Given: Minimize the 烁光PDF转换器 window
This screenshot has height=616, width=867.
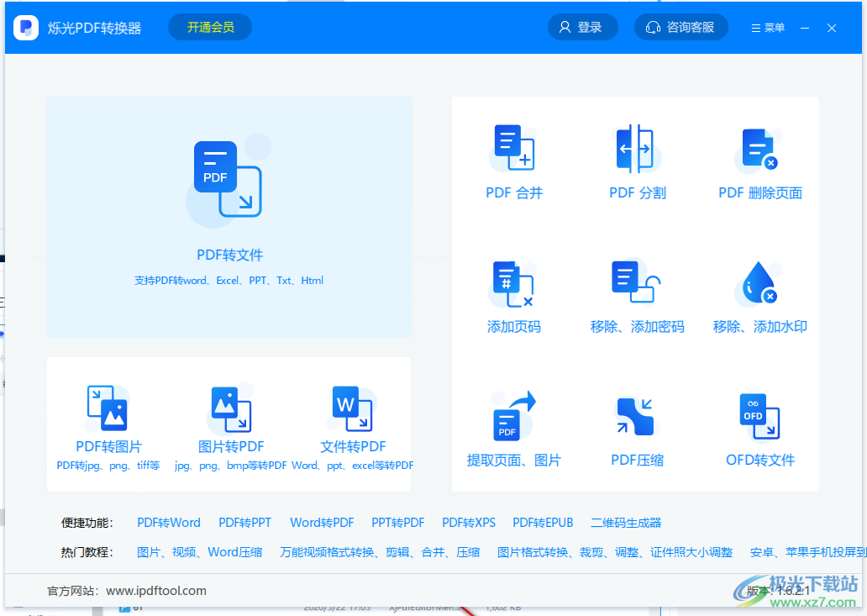Looking at the screenshot, I should click(805, 28).
